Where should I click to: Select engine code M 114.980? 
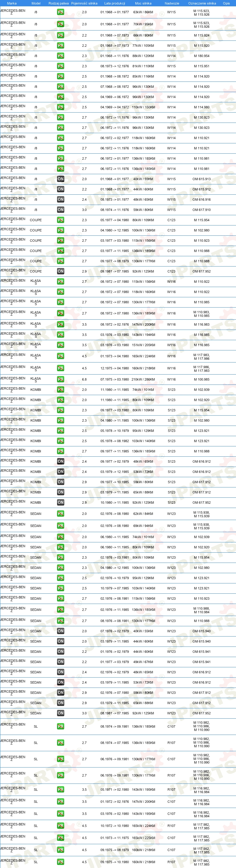point(202,107)
